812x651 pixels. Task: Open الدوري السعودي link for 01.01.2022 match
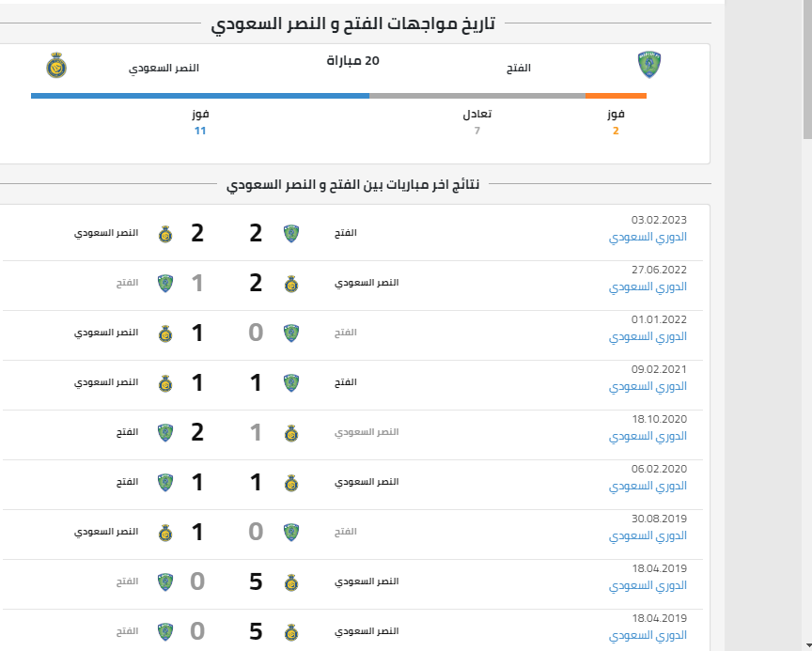click(x=648, y=336)
